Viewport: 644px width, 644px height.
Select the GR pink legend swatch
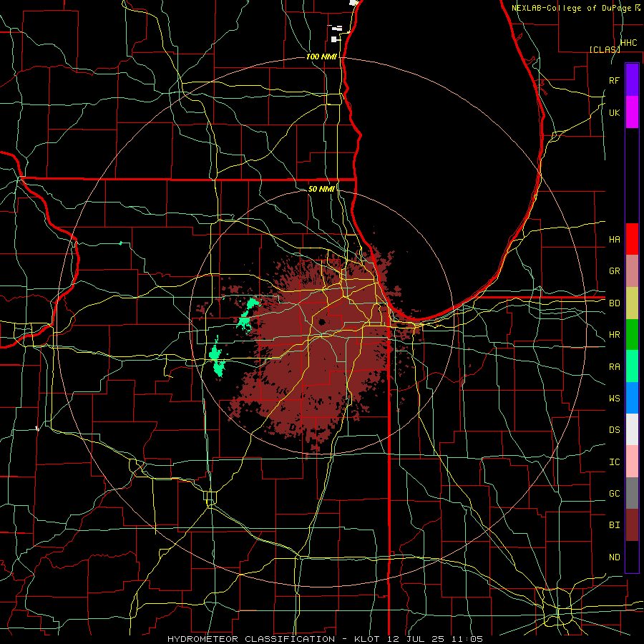coord(632,271)
